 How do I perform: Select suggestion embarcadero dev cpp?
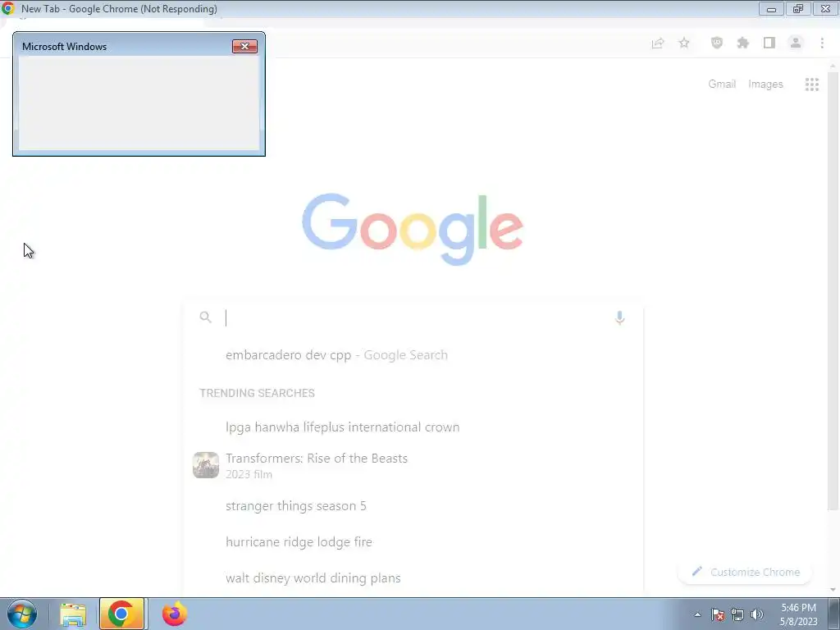[413, 354]
